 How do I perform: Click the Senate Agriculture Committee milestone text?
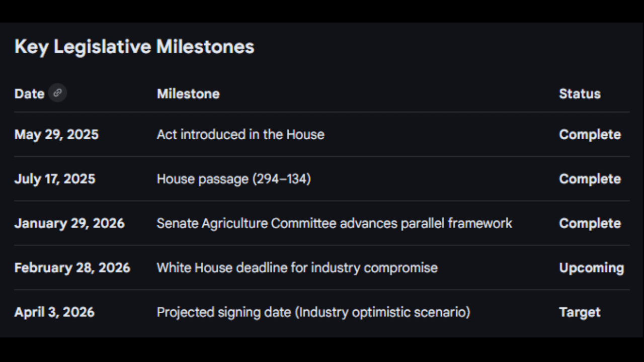point(334,223)
